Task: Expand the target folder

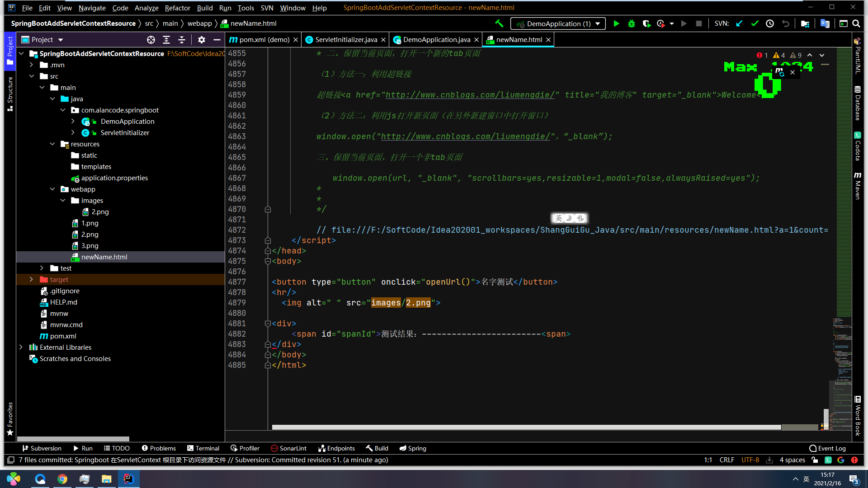Action: coord(32,279)
